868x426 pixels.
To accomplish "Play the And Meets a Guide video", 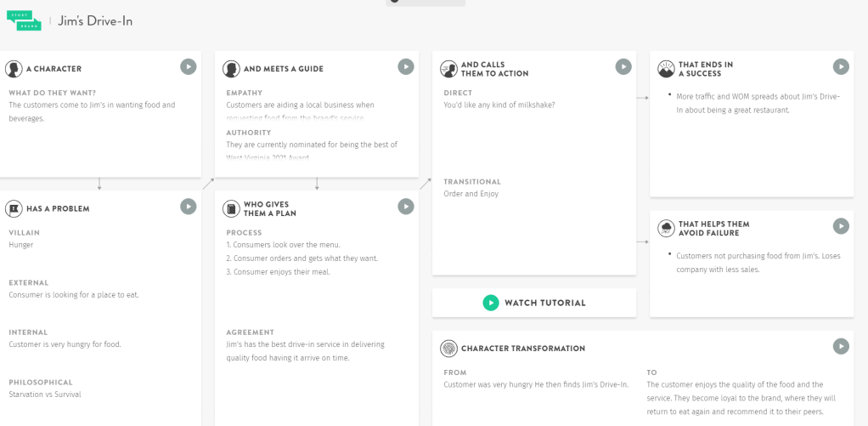I will point(406,66).
